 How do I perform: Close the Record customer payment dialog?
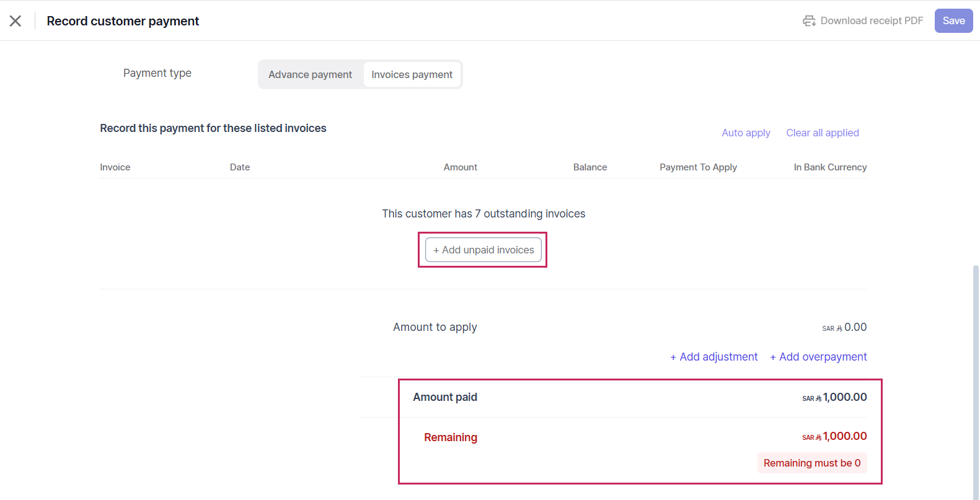15,21
